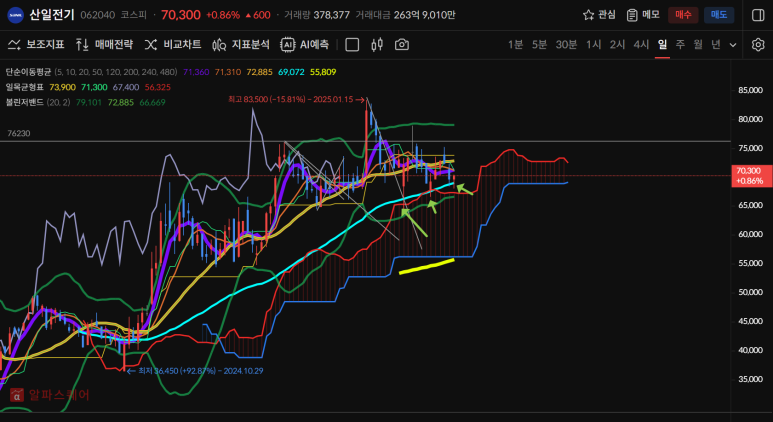
Task: Click the 산일전기 company logo icon
Action: [15, 15]
